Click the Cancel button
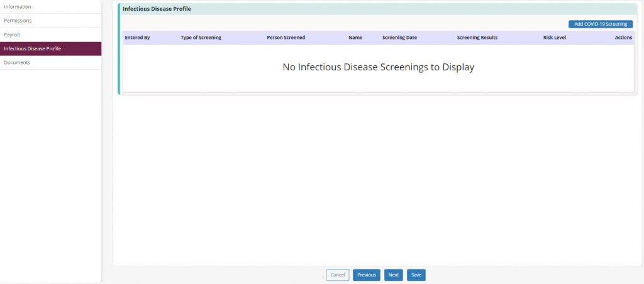Screen dimensions: 644x284 click(x=338, y=275)
